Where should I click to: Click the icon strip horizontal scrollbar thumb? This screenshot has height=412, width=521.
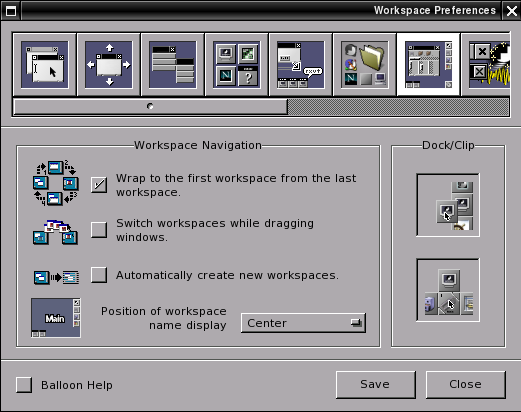pyautogui.click(x=150, y=106)
